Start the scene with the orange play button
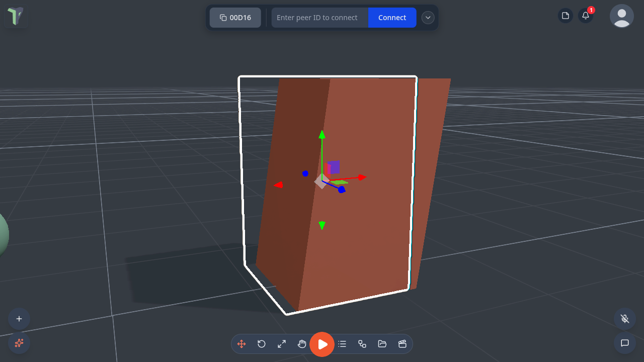 322,344
